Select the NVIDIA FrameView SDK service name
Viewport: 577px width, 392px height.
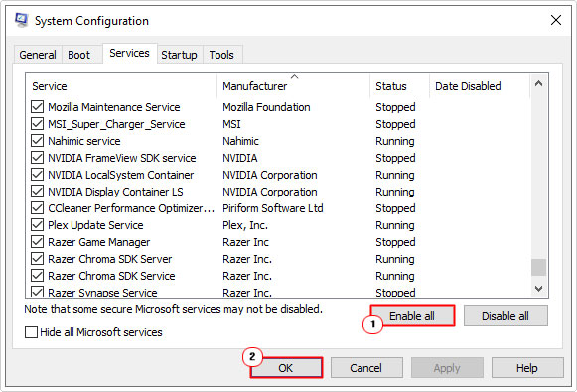tap(122, 158)
